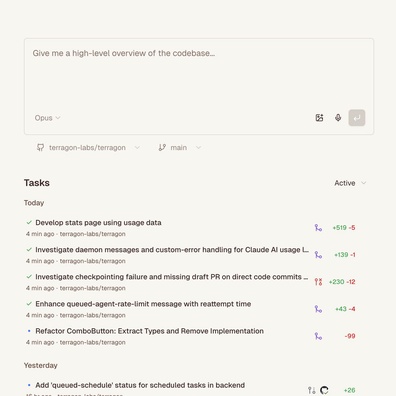
Task: Open the Investigate daemon messages task
Action: click(x=172, y=250)
